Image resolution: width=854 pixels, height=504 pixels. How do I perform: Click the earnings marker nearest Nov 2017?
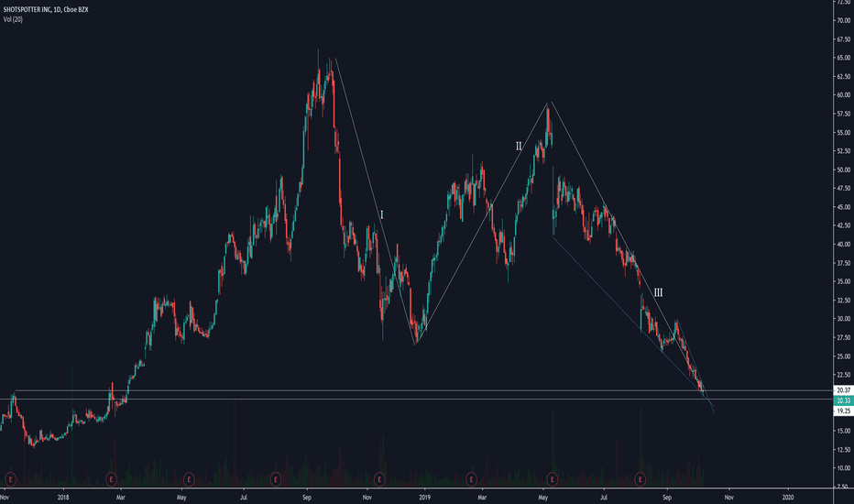(x=10, y=479)
